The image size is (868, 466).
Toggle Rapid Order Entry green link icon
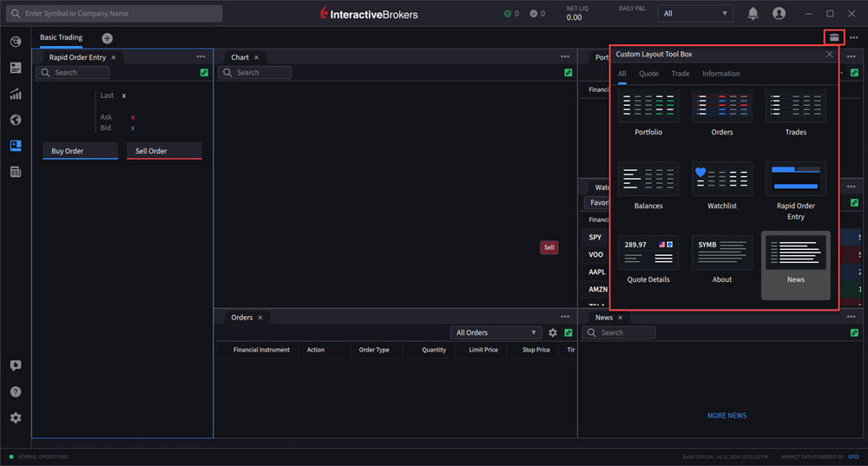(204, 73)
